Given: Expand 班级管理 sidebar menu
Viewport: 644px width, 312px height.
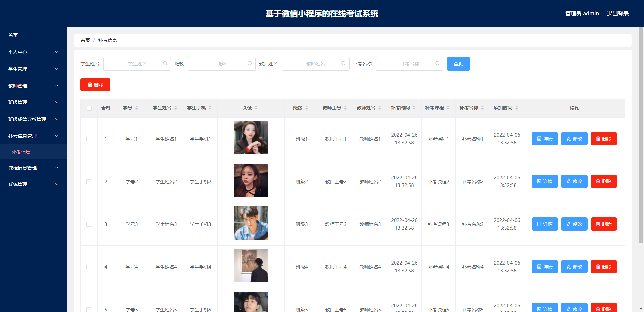Looking at the screenshot, I should click(x=34, y=102).
